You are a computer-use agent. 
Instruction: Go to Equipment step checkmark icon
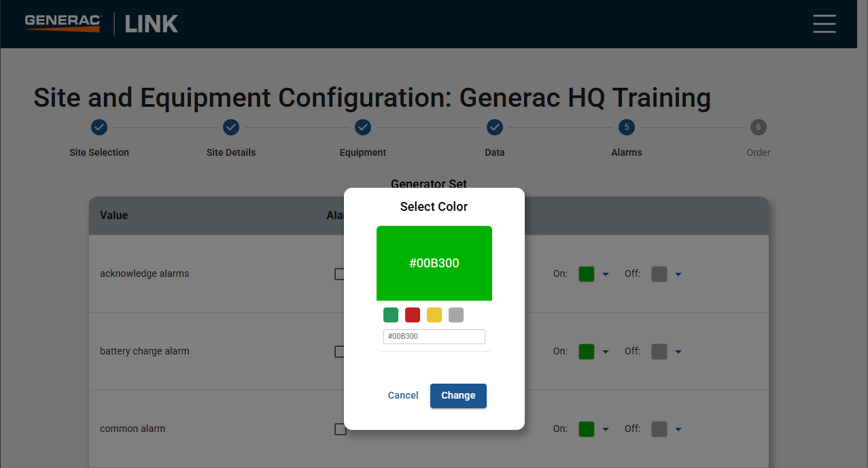(x=363, y=127)
